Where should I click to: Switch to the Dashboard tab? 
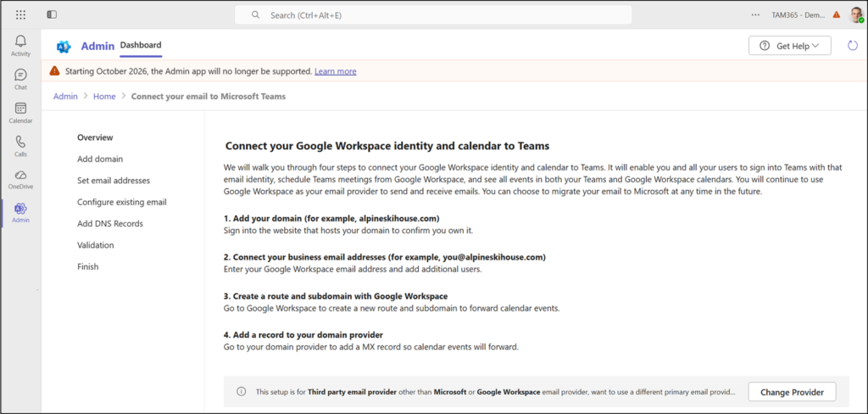(141, 46)
